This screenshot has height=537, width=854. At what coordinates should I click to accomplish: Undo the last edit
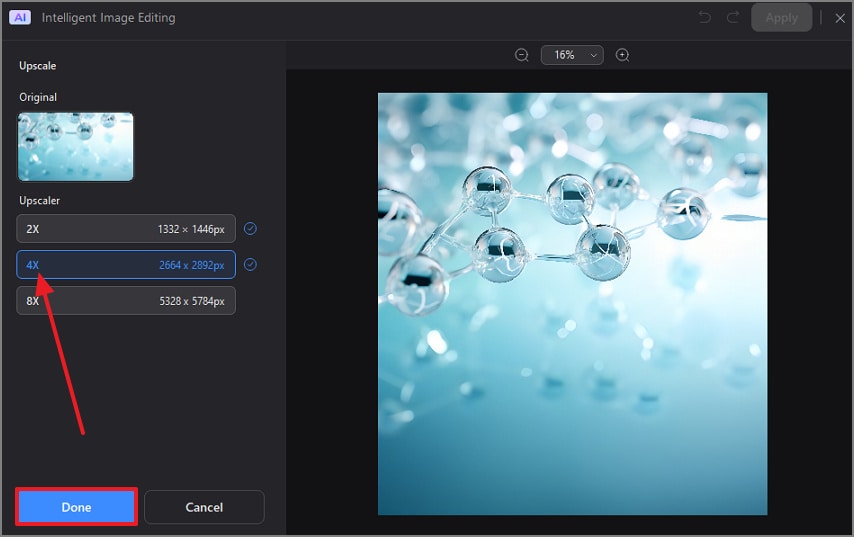(705, 17)
